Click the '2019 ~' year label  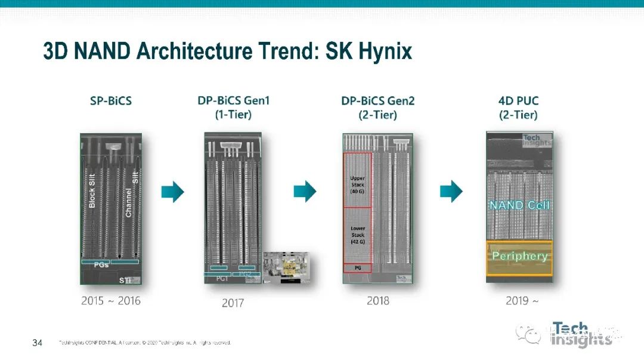coord(522,301)
